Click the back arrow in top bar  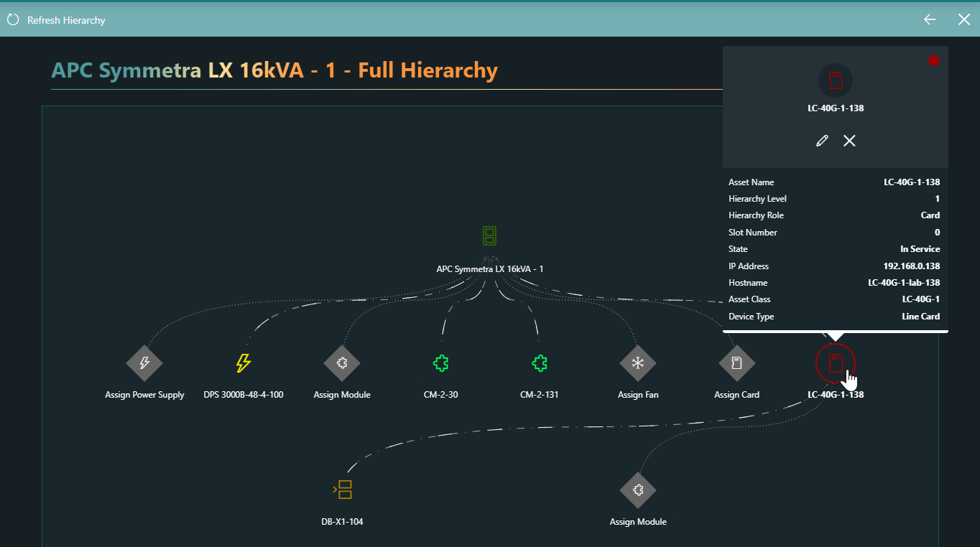click(x=930, y=19)
